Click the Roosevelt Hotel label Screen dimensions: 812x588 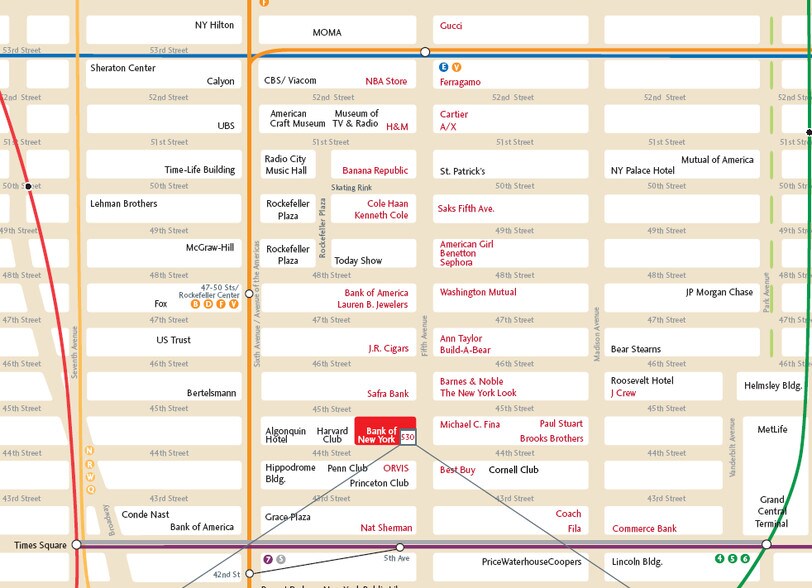642,380
